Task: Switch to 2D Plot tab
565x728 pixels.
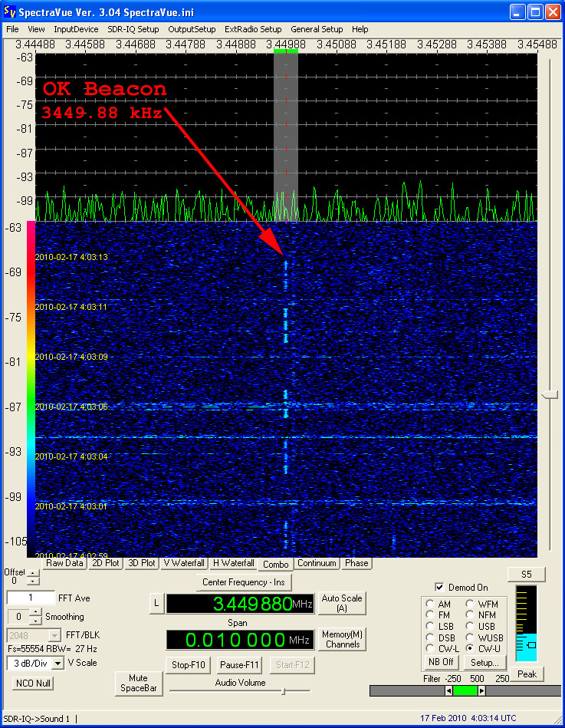Action: pyautogui.click(x=105, y=563)
